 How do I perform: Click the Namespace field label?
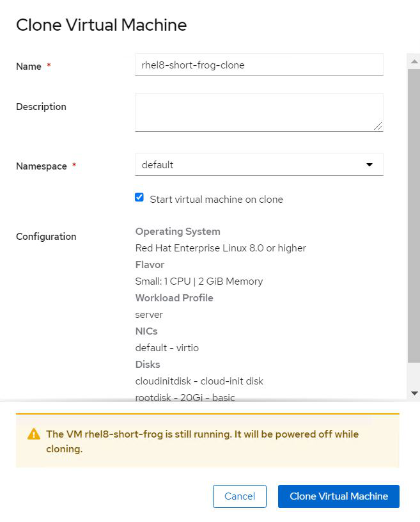(42, 166)
